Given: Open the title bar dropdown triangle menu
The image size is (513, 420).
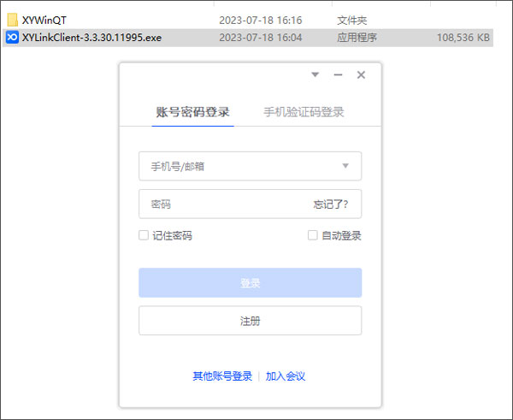Looking at the screenshot, I should pyautogui.click(x=315, y=74).
